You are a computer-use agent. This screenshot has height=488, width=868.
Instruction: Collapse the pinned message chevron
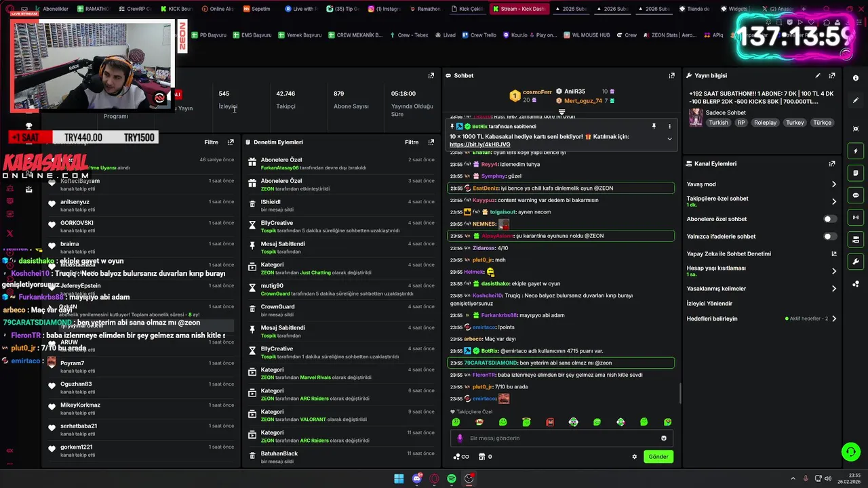669,139
